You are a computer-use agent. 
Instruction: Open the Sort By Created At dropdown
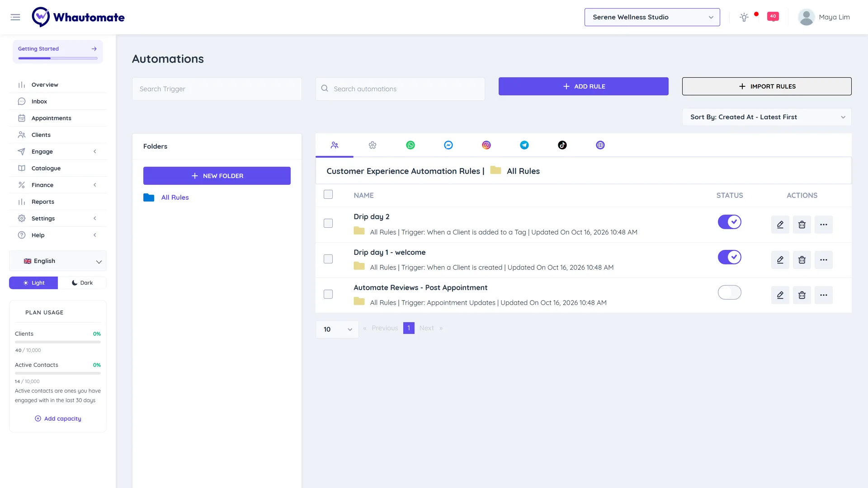coord(767,117)
